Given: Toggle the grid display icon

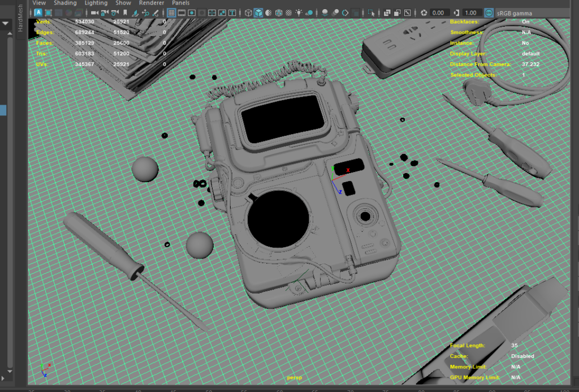Looking at the screenshot, I should 171,12.
